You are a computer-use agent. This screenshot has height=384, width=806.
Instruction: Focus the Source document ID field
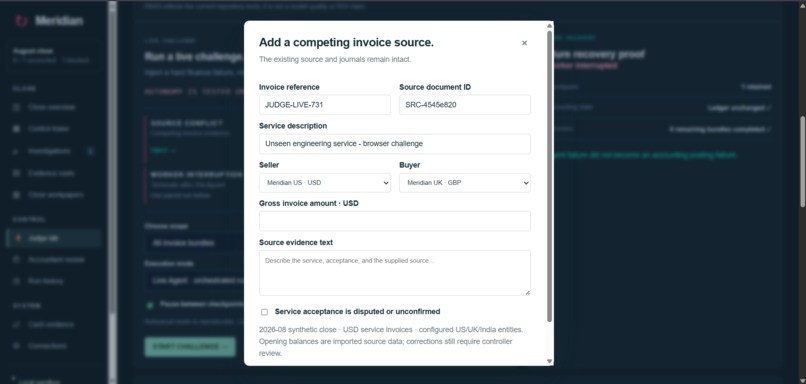click(465, 105)
